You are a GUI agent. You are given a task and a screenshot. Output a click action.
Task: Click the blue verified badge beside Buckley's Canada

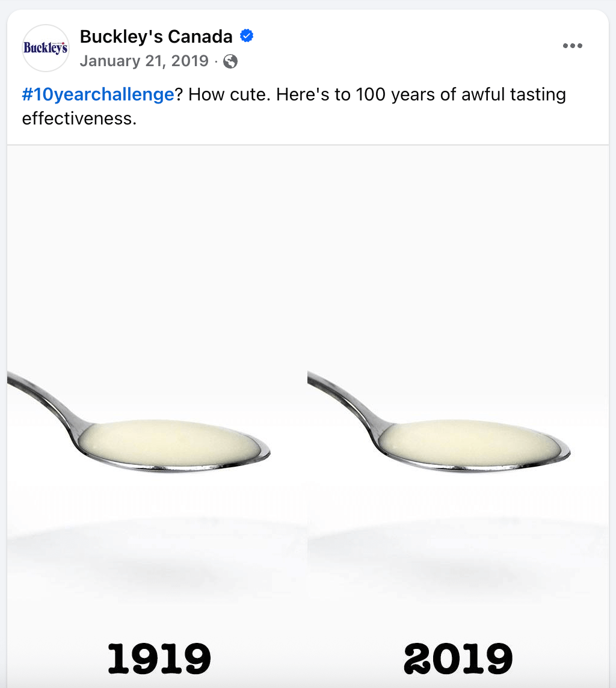tap(245, 35)
